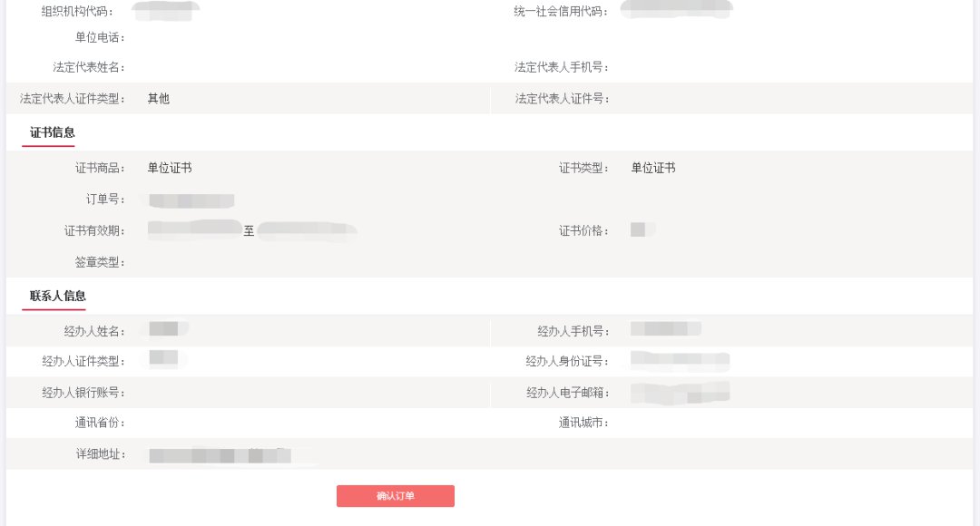Click the 证书有效期 end date value
980x526 pixels.
tap(306, 230)
